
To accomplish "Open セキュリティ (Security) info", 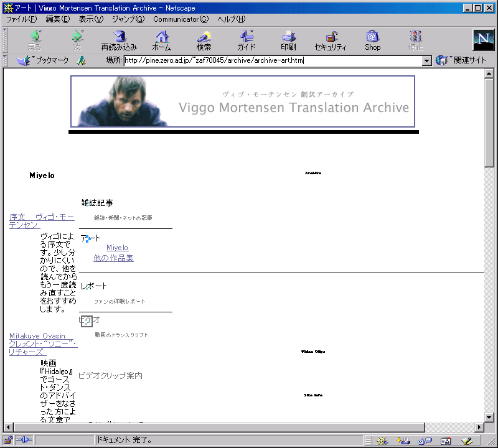I will (331, 40).
